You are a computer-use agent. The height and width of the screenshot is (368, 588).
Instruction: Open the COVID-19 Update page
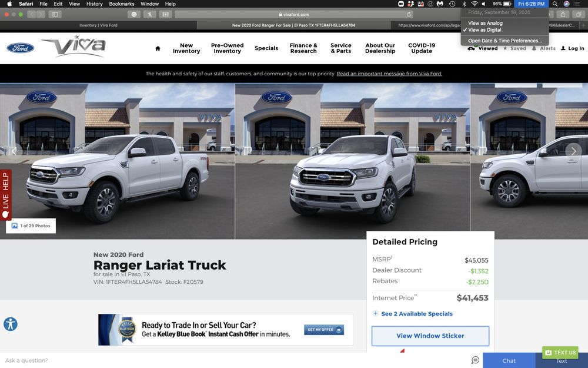point(422,48)
